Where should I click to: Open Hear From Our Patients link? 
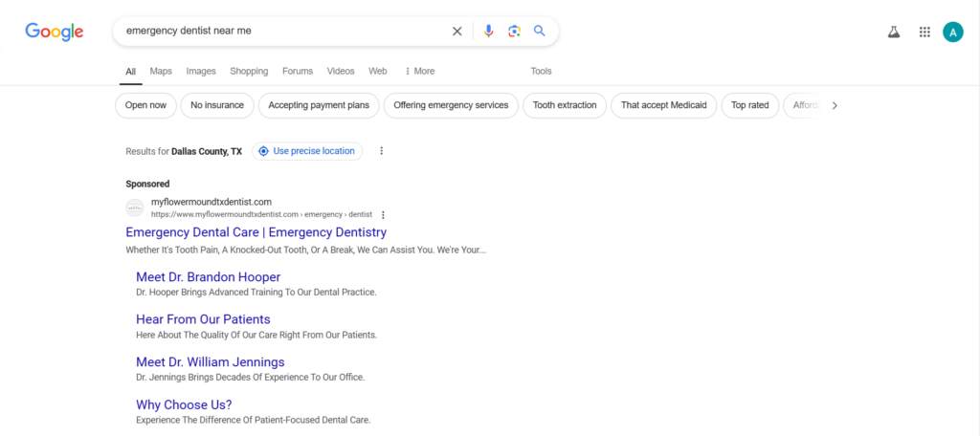point(203,319)
